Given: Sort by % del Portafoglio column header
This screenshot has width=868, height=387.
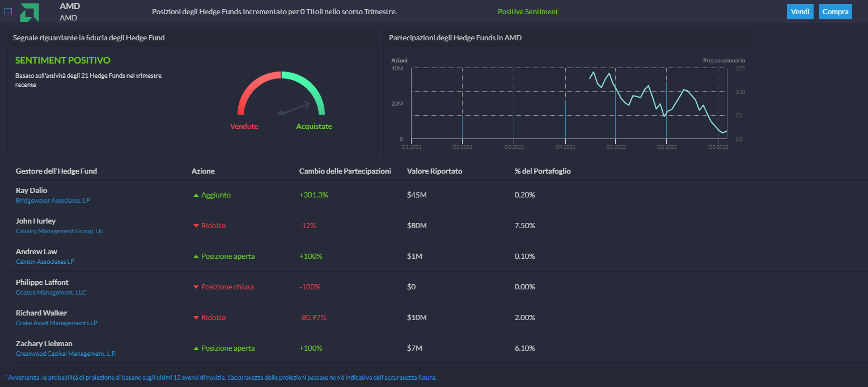Looking at the screenshot, I should tap(543, 171).
